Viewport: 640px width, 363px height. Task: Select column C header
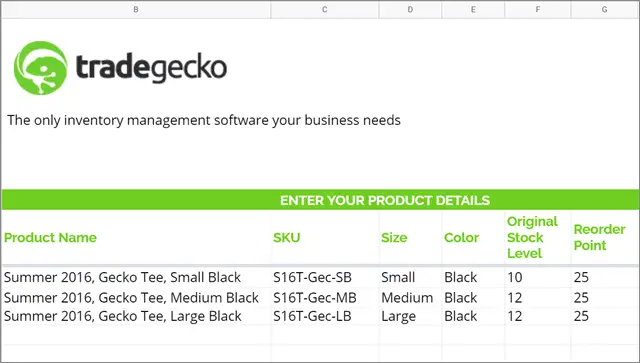[324, 9]
